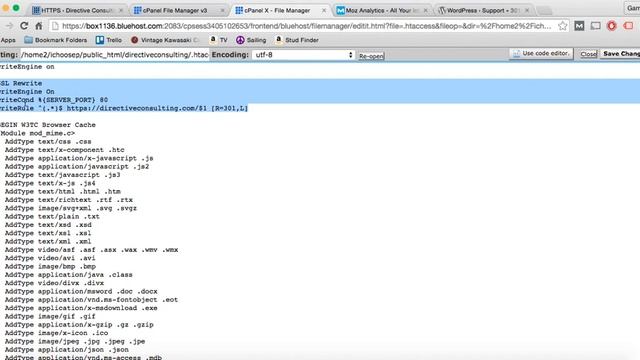Click the AddType text/css .css line
This screenshot has width=640, height=360.
48,142
